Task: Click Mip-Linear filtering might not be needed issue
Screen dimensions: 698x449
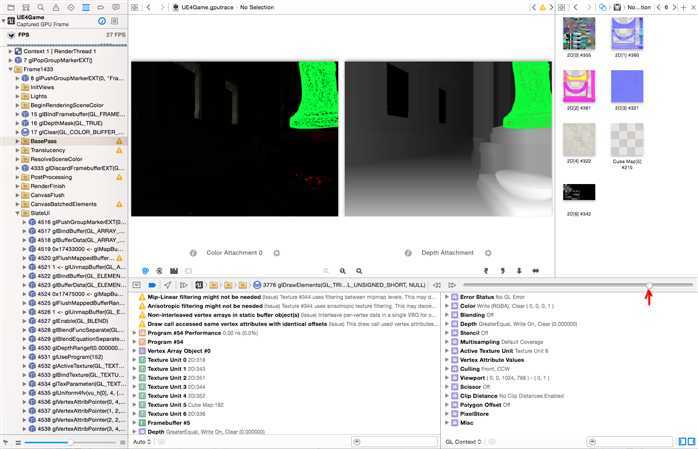Action: [x=204, y=297]
